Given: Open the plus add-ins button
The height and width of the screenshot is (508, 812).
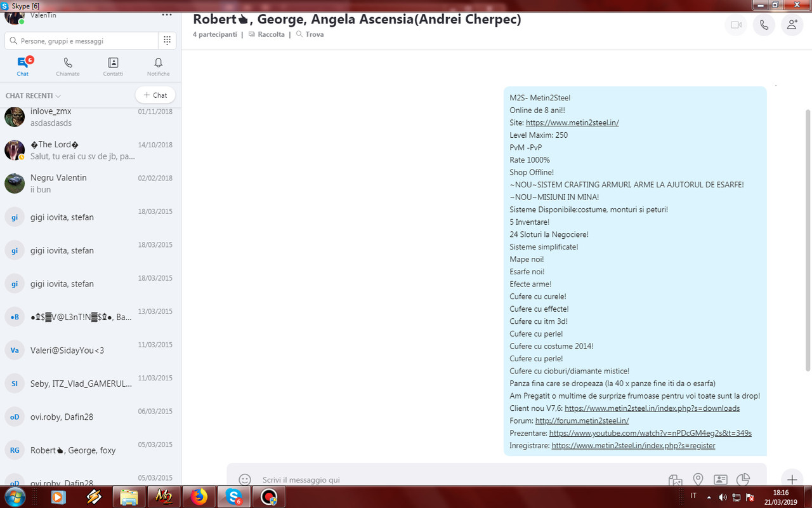Looking at the screenshot, I should coord(792,479).
